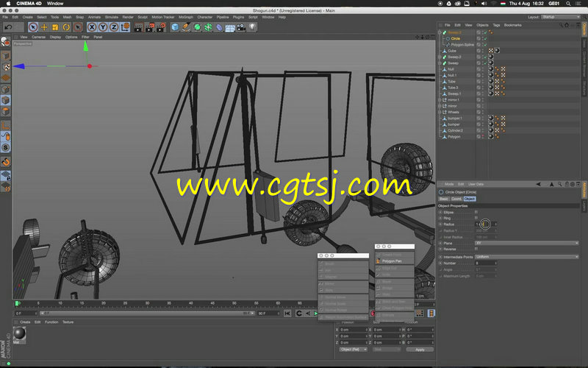
Task: Switch to Coord. tab in Attributes
Action: coord(456,199)
